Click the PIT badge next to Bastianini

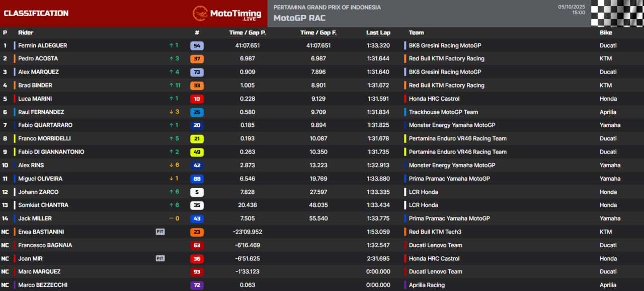(x=160, y=232)
